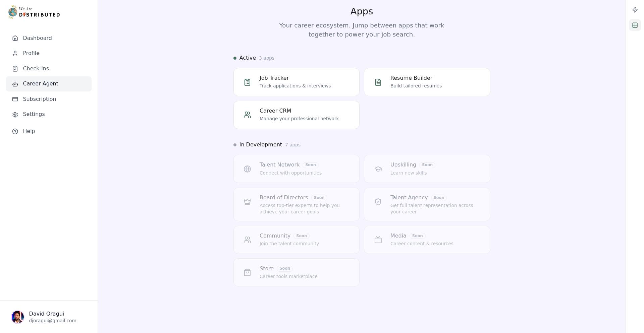Viewport: 644px width, 333px height.
Task: Navigate to Check-ins in the sidebar
Action: point(36,68)
